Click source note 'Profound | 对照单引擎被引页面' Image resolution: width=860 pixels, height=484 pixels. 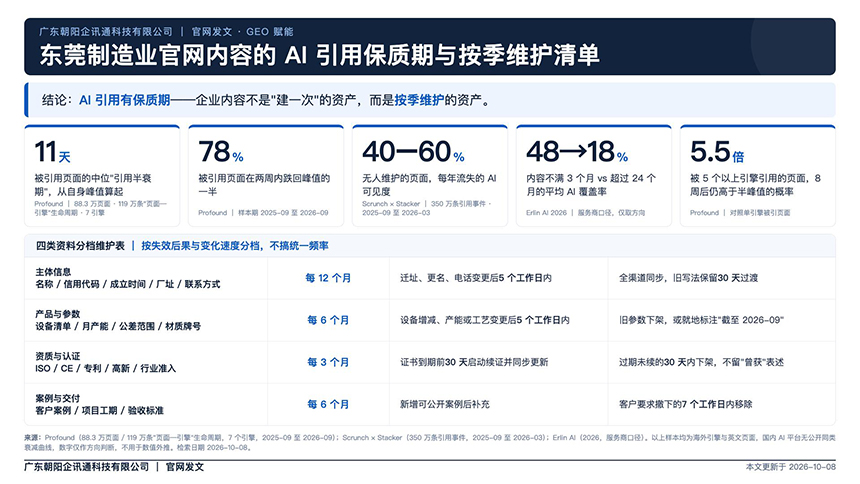tap(740, 212)
